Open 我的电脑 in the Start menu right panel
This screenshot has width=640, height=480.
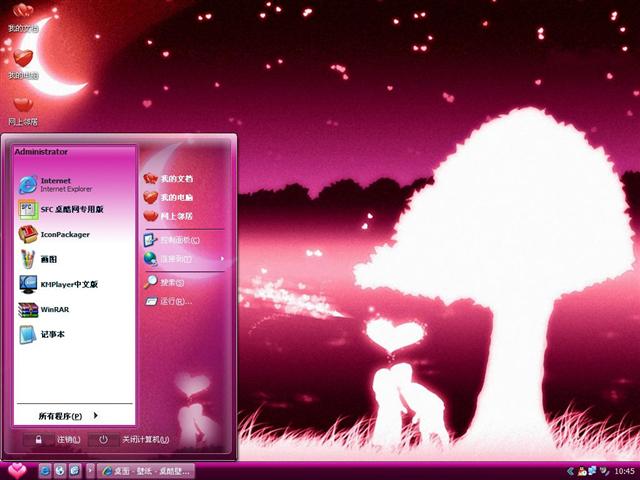coord(175,197)
